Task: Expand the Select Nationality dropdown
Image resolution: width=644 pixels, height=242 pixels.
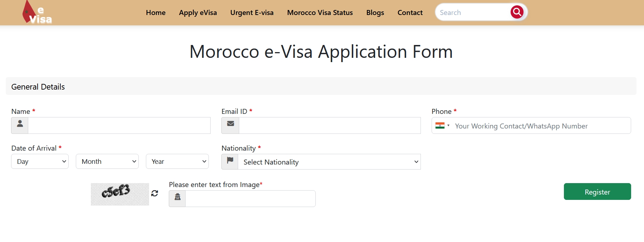Action: tap(329, 162)
